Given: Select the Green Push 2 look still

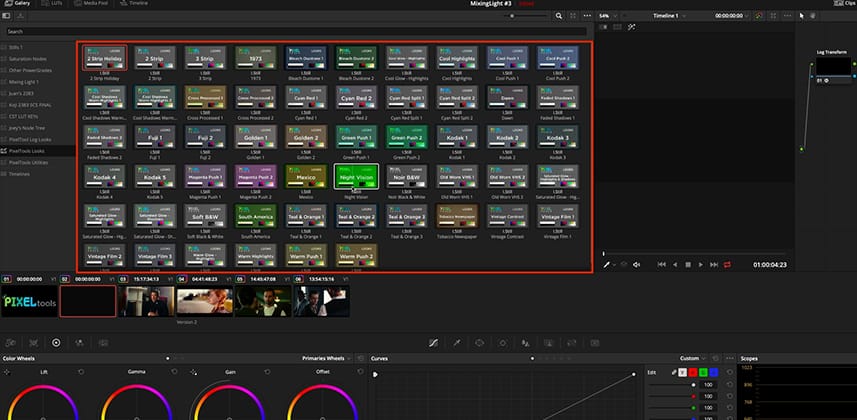Looking at the screenshot, I should [x=407, y=137].
